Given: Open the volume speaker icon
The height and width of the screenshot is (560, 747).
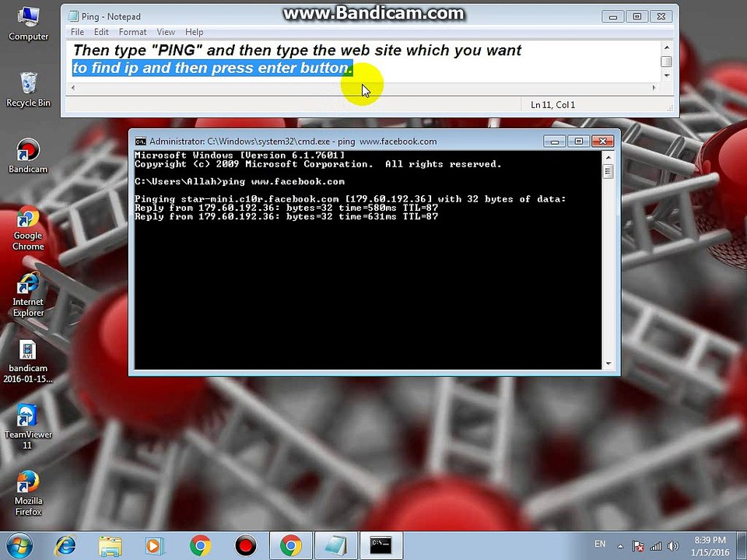Looking at the screenshot, I should [673, 546].
